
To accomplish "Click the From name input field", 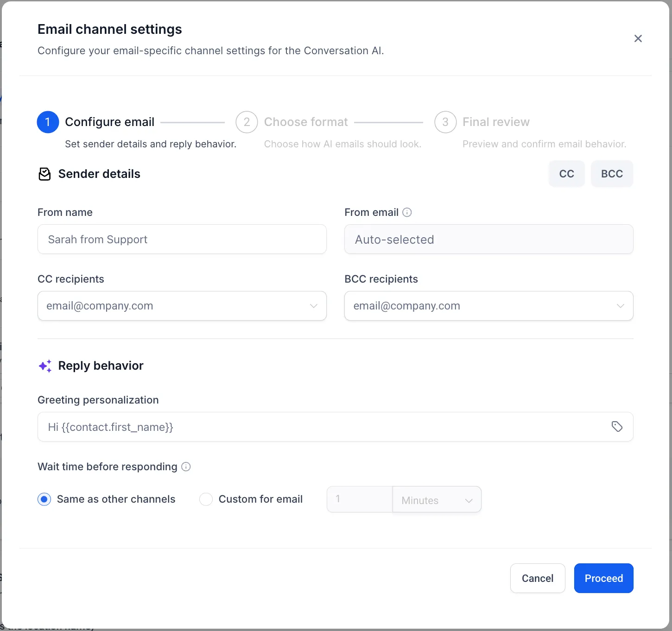I will pyautogui.click(x=182, y=240).
